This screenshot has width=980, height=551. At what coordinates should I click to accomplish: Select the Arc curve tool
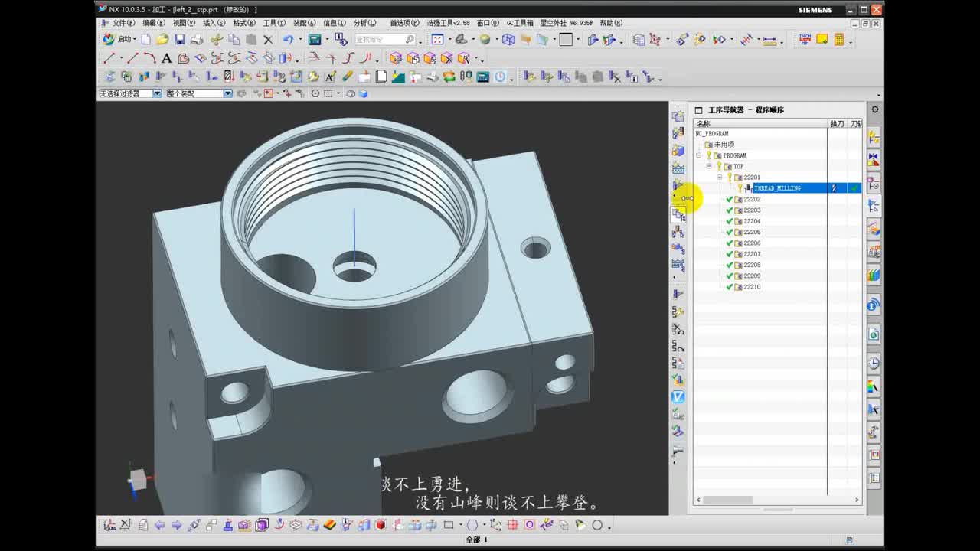149,58
